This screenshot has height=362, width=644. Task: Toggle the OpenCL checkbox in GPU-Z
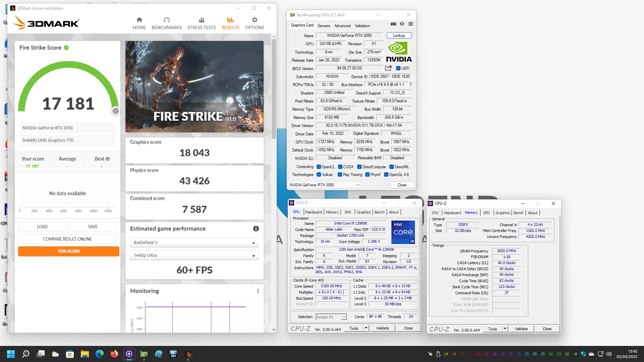[x=319, y=167]
